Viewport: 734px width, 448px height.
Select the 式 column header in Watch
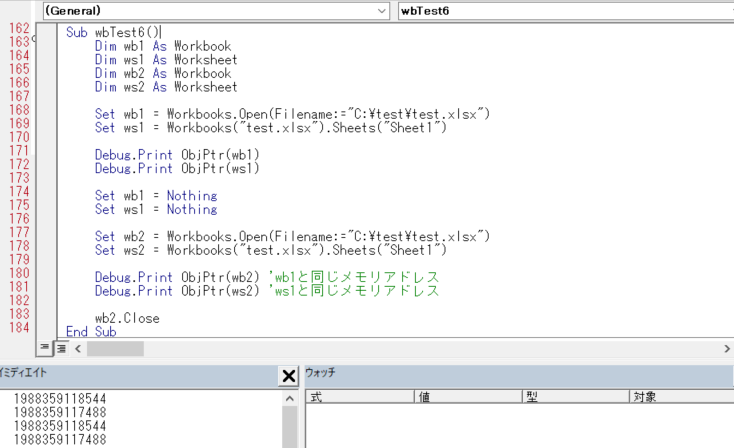[x=360, y=397]
